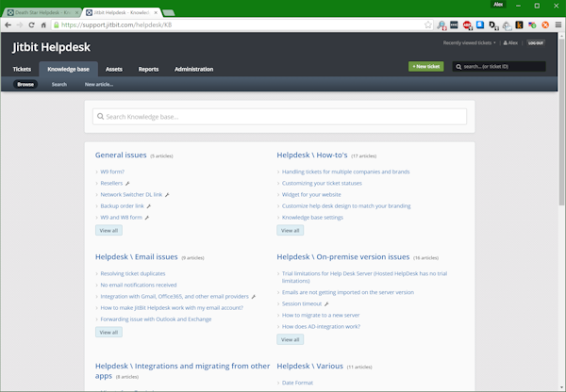
Task: Click the dark password-dots extension icon
Action: (x=454, y=24)
